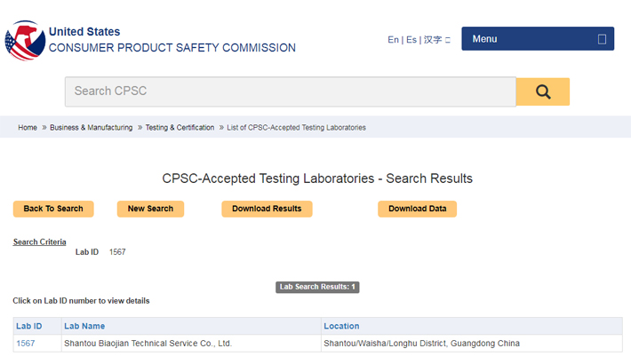Sort by Location column header
631x364 pixels.
[x=341, y=326]
